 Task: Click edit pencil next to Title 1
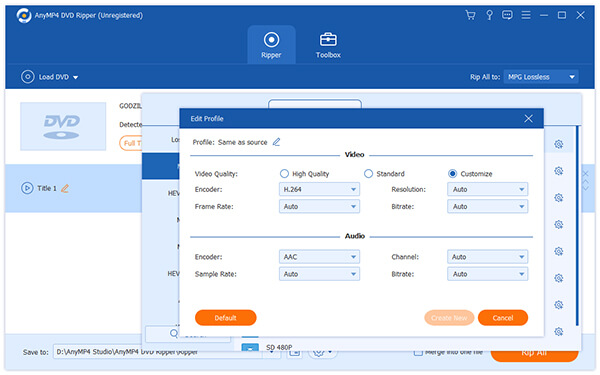pyautogui.click(x=65, y=188)
